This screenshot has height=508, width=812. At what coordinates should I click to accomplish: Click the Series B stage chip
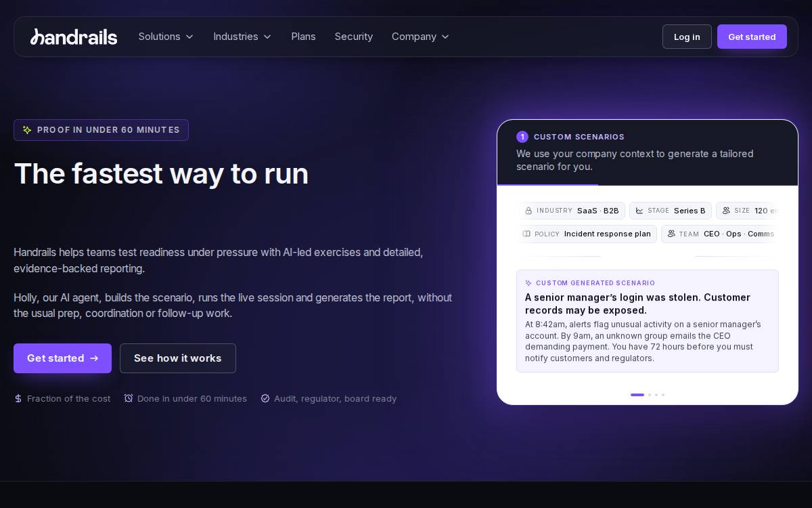671,211
